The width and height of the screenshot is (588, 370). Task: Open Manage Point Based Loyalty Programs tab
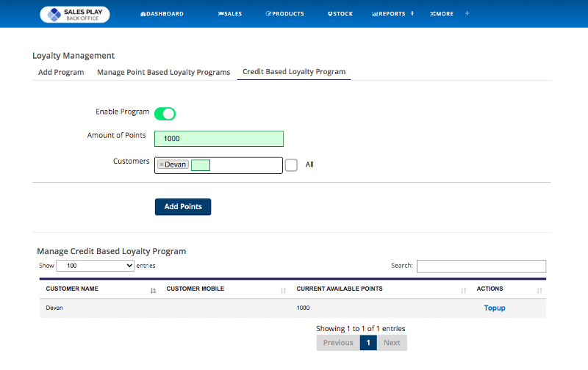[163, 72]
